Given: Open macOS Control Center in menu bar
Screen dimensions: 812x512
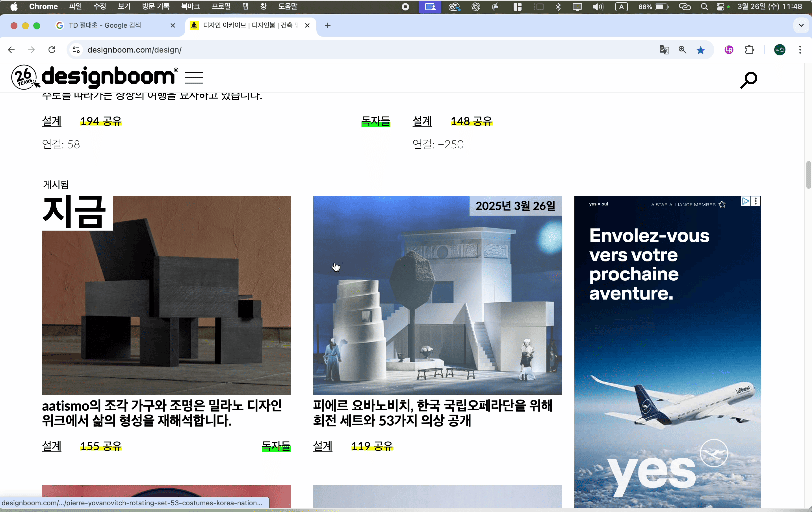Looking at the screenshot, I should (720, 7).
